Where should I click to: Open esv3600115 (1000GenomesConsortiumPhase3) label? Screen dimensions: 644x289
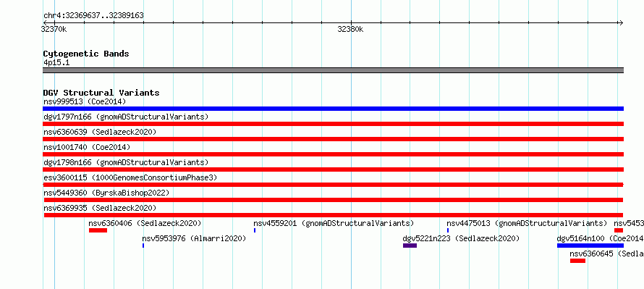[x=130, y=177]
